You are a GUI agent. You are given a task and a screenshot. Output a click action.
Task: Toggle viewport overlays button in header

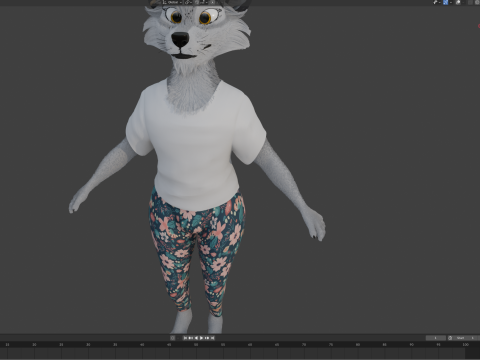click(458, 2)
